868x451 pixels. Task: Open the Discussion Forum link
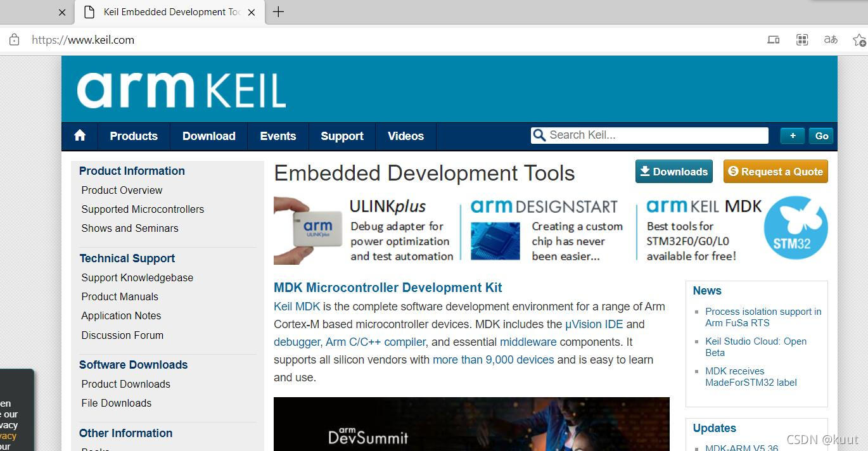(122, 335)
